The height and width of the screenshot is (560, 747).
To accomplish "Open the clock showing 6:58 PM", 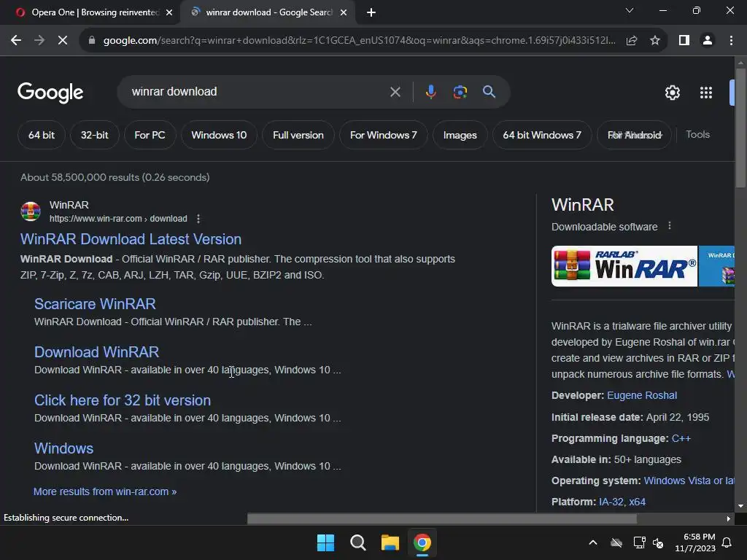I will [x=695, y=542].
